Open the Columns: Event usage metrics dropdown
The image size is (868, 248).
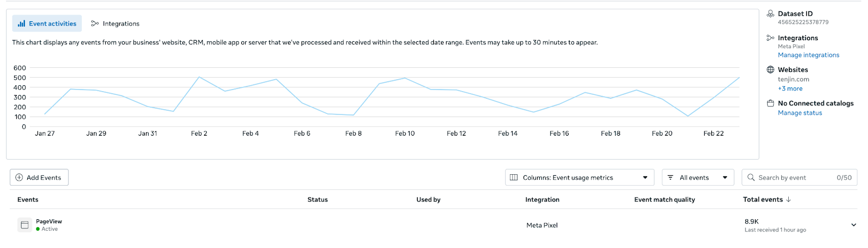pyautogui.click(x=579, y=177)
